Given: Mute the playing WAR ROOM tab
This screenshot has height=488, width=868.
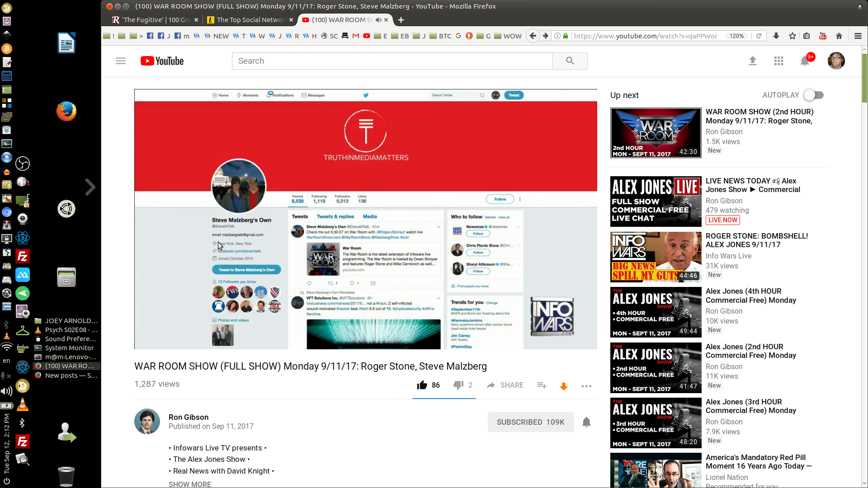Looking at the screenshot, I should (x=378, y=20).
